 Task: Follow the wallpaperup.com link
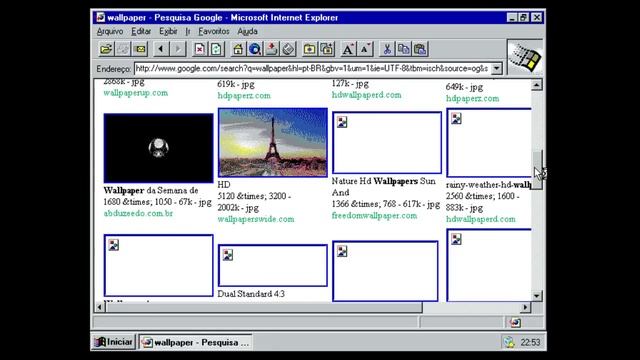point(136,93)
